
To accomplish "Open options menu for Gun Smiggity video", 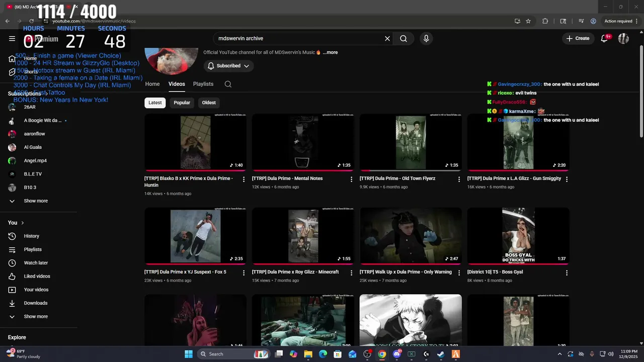I will pos(567,179).
